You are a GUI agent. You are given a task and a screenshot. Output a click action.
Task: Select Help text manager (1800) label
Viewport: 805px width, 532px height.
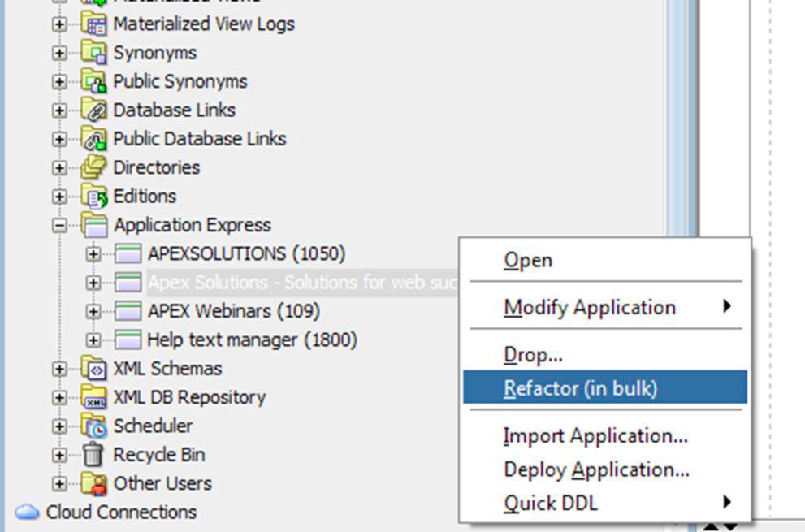[252, 340]
